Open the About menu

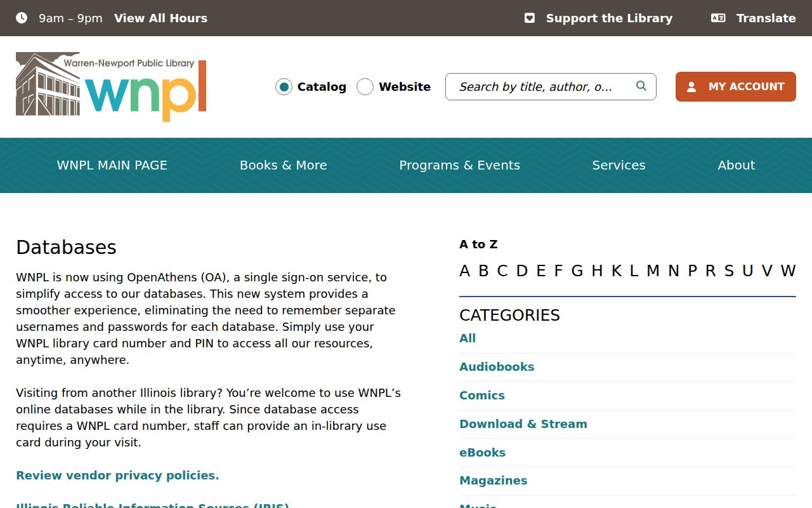point(737,165)
